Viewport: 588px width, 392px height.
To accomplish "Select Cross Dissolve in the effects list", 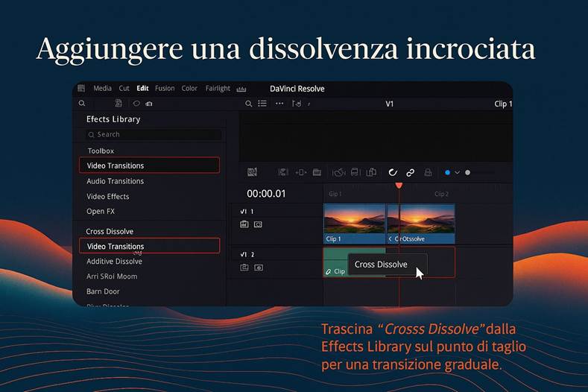I will tap(110, 232).
